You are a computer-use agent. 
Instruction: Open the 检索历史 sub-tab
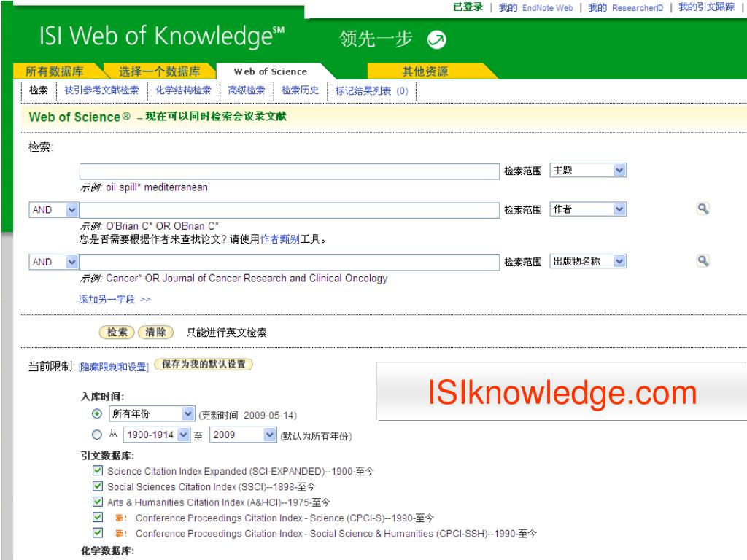(x=300, y=90)
